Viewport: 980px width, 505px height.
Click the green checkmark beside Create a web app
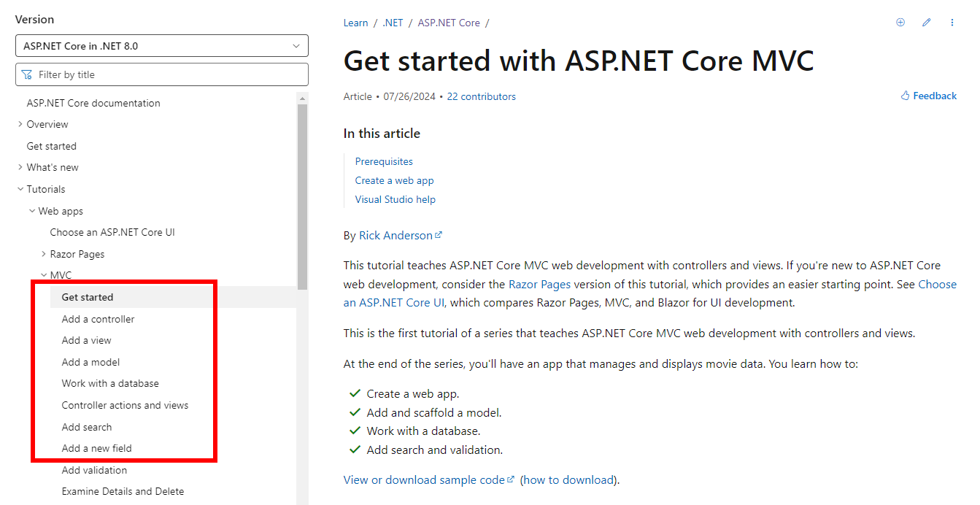[x=355, y=393]
